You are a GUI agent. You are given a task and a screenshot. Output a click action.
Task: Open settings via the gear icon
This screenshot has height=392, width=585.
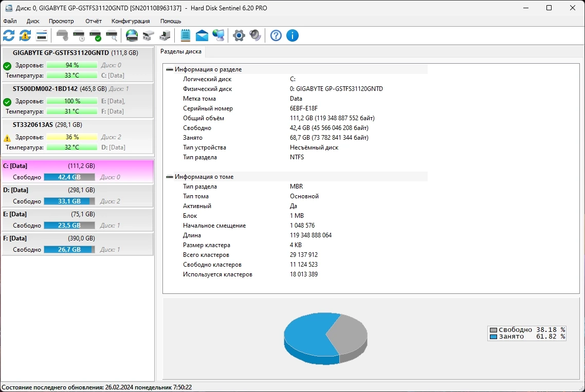pyautogui.click(x=239, y=35)
